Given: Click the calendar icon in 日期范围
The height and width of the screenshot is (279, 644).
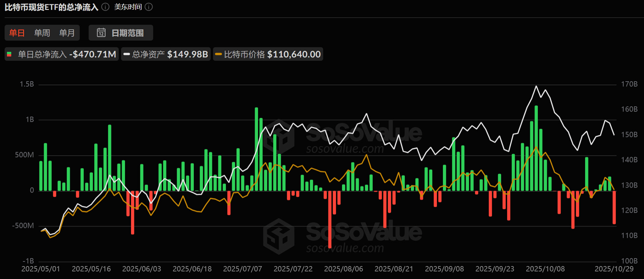Looking at the screenshot, I should point(101,33).
